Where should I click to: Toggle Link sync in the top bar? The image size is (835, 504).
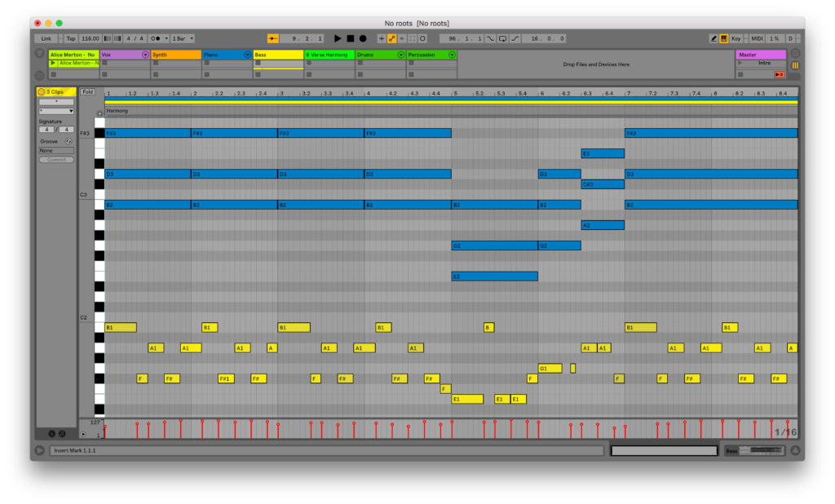(46, 38)
